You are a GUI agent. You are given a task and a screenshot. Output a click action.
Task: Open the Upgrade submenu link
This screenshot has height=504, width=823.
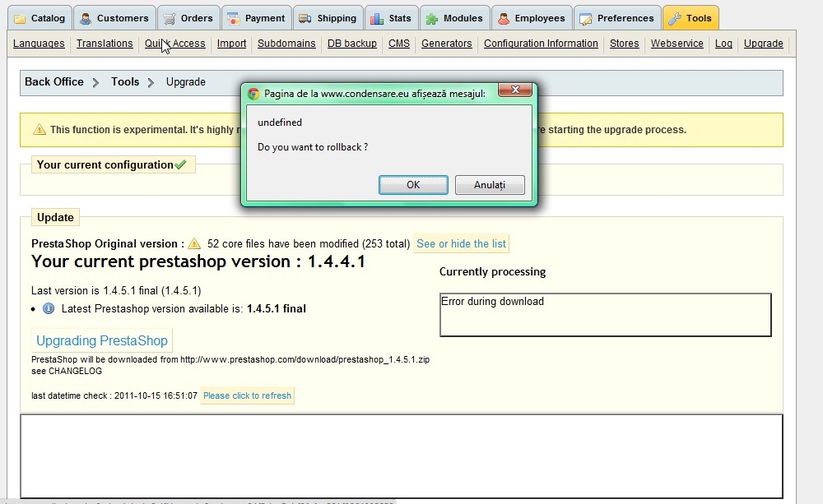coord(763,44)
